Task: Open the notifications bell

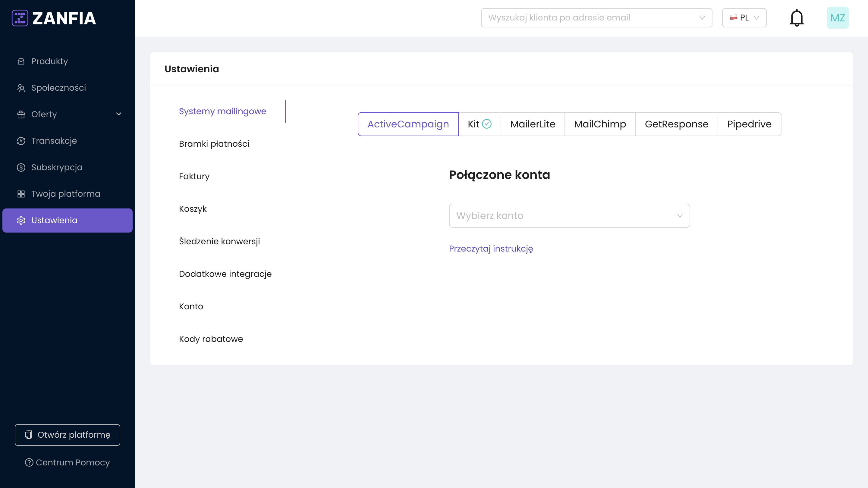Action: tap(797, 18)
